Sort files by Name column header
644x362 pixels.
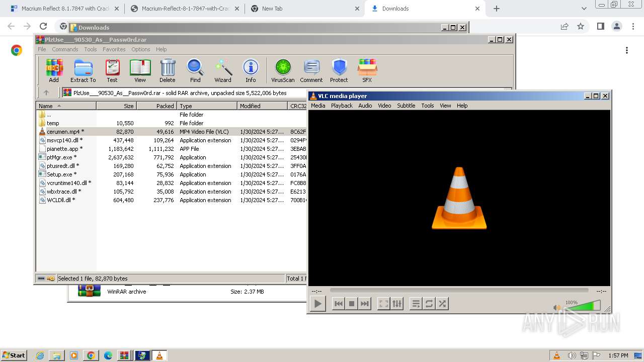[66, 106]
